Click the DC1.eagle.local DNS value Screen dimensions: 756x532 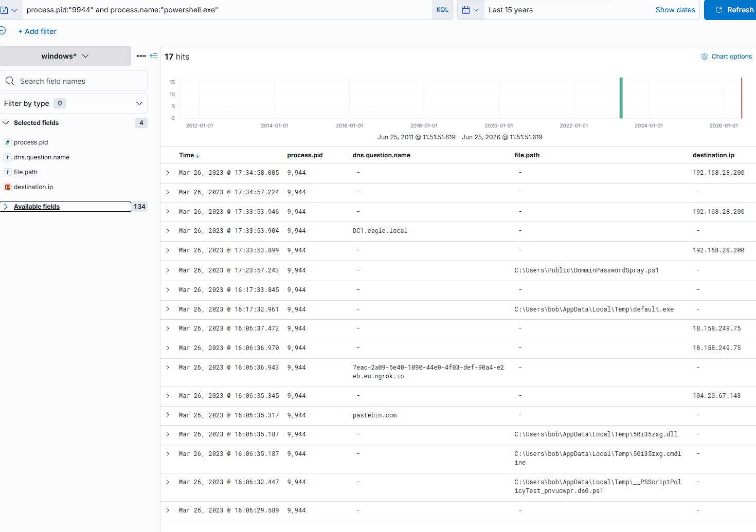(x=380, y=231)
